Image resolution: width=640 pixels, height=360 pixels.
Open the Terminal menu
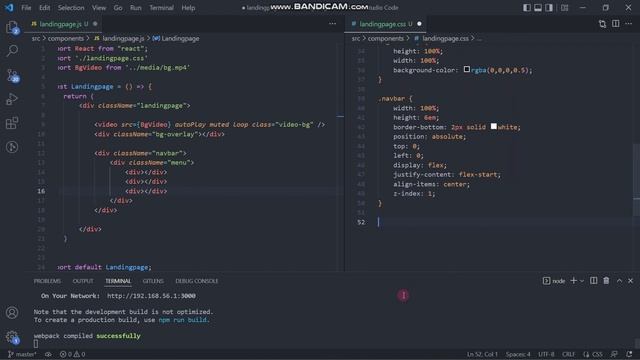tap(161, 8)
